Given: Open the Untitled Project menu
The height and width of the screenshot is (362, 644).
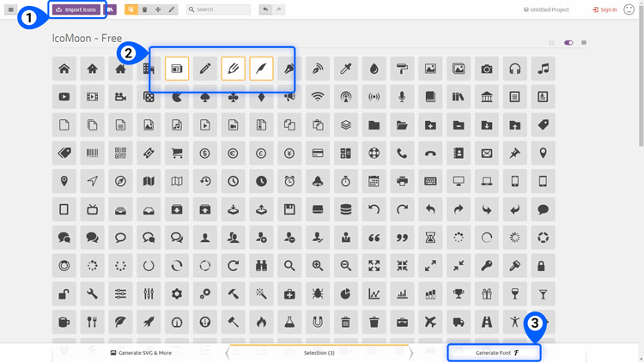Looking at the screenshot, I should click(x=546, y=9).
